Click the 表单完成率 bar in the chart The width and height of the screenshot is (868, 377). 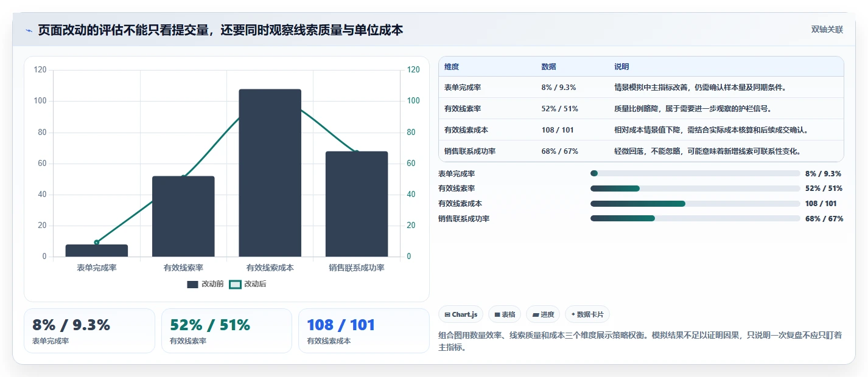(97, 251)
